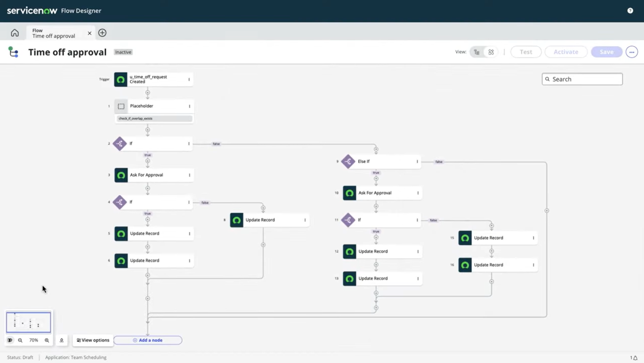This screenshot has width=644, height=363.
Task: Open options for u_time_off_request trigger
Action: (x=189, y=80)
